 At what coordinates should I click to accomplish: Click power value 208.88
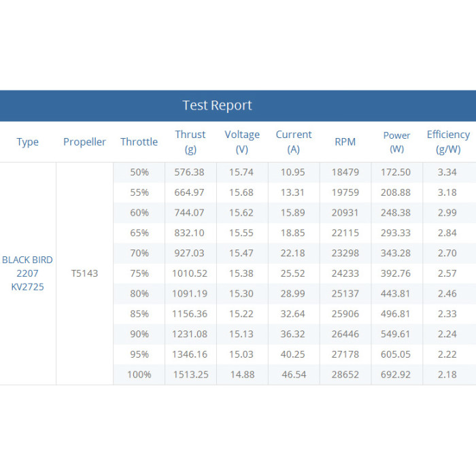[396, 192]
